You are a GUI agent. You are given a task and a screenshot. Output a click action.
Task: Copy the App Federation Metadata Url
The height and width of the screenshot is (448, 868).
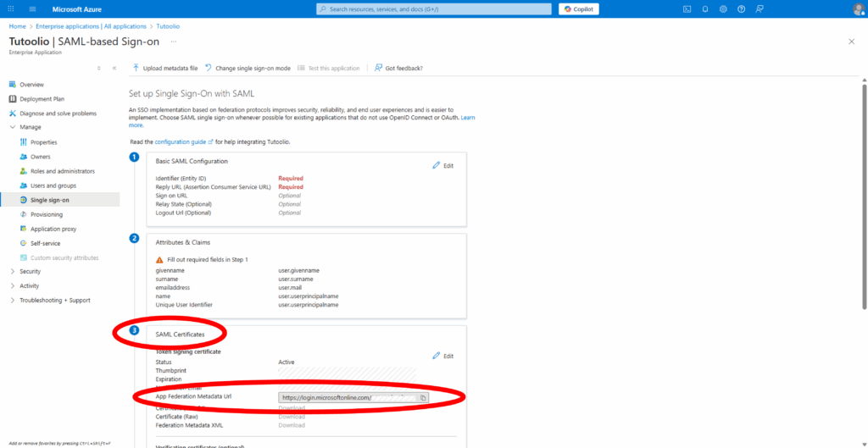click(x=424, y=397)
